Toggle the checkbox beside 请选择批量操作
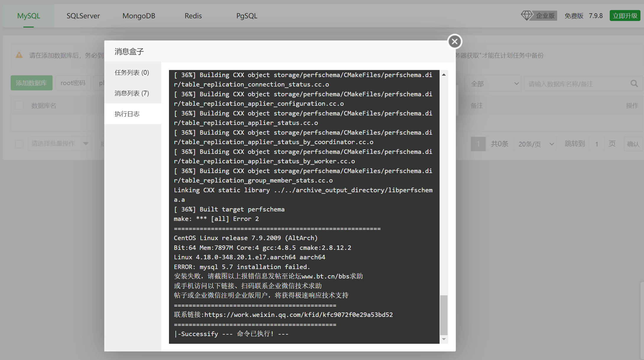 click(x=19, y=144)
